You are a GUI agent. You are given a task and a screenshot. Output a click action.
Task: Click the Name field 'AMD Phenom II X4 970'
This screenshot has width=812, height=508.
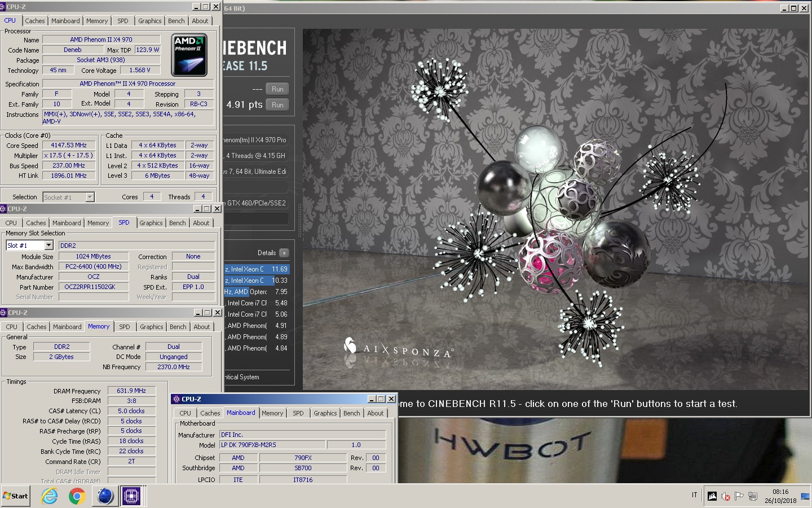101,40
